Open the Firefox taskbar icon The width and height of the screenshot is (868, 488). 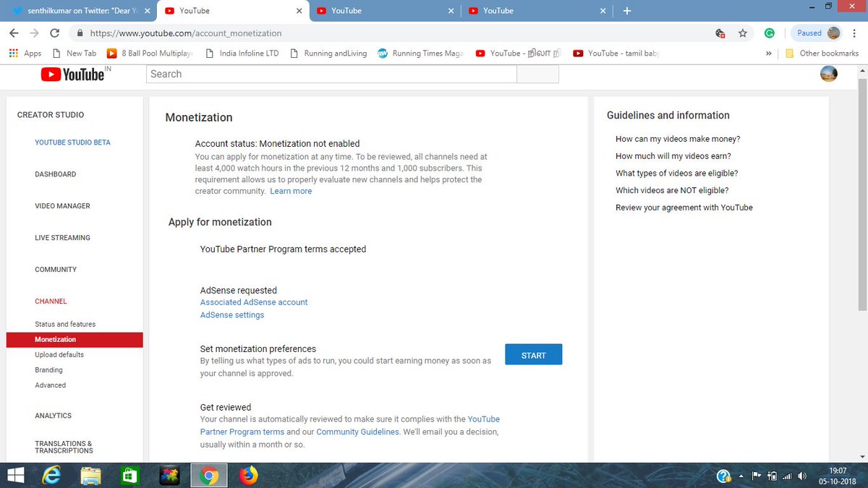click(248, 476)
